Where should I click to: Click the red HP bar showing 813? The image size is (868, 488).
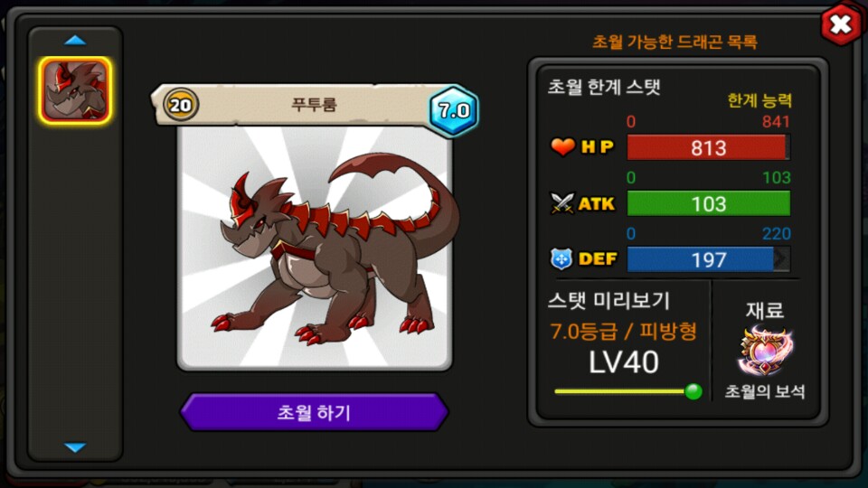[708, 147]
